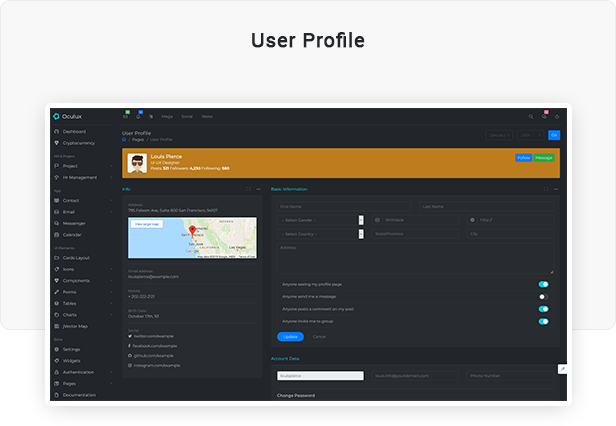Click the notifications icon with pink badge
Viewport: 616px width, 426px height.
tap(545, 116)
